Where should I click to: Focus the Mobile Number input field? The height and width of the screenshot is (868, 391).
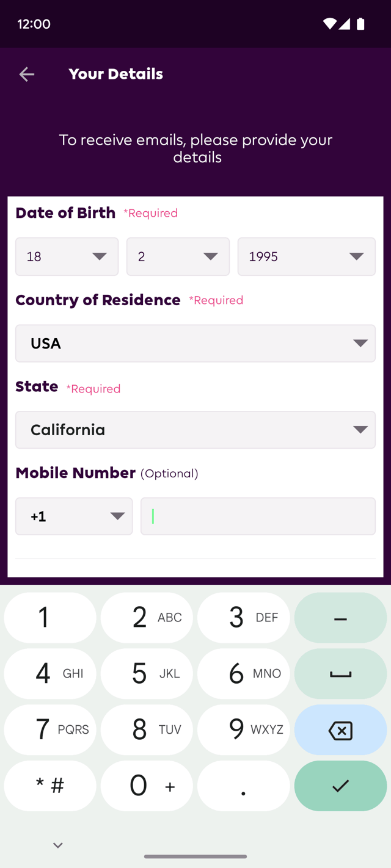258,516
